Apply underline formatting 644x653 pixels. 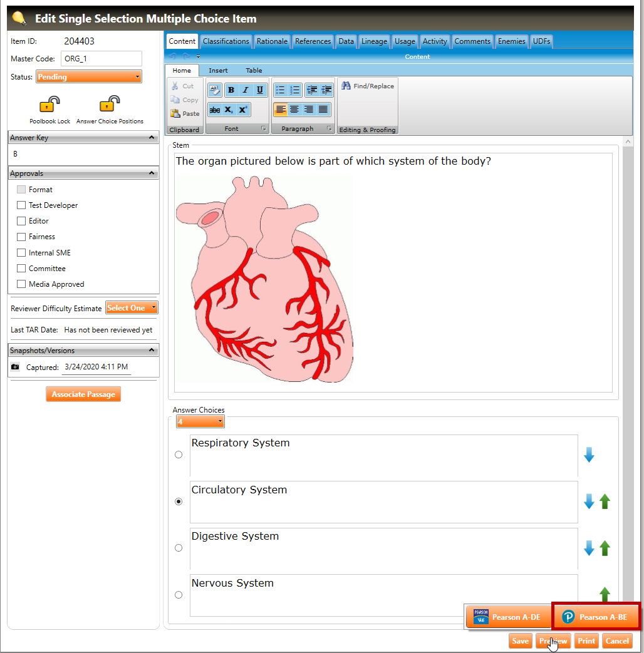[x=259, y=90]
